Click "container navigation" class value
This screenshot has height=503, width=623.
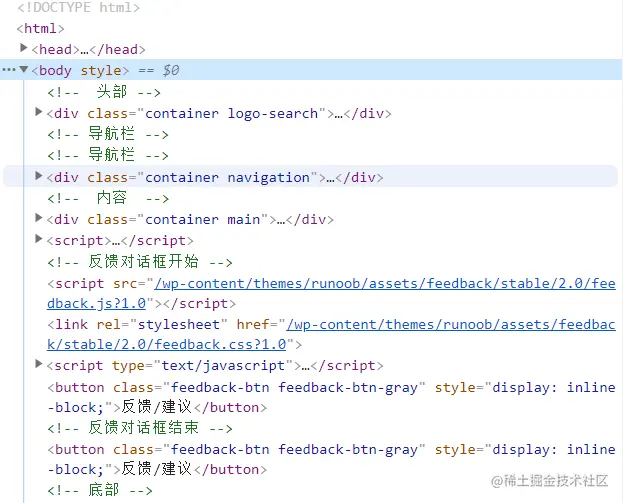(x=227, y=177)
